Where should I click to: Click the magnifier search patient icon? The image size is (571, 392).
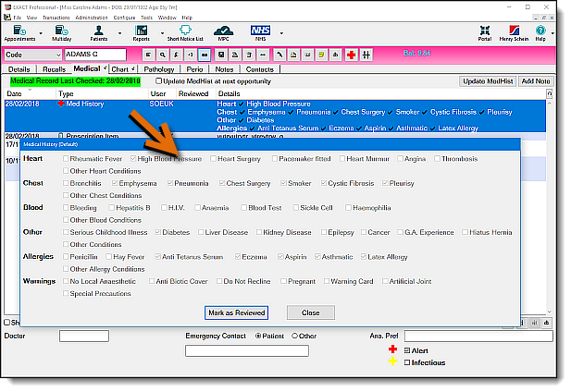pyautogui.click(x=162, y=55)
